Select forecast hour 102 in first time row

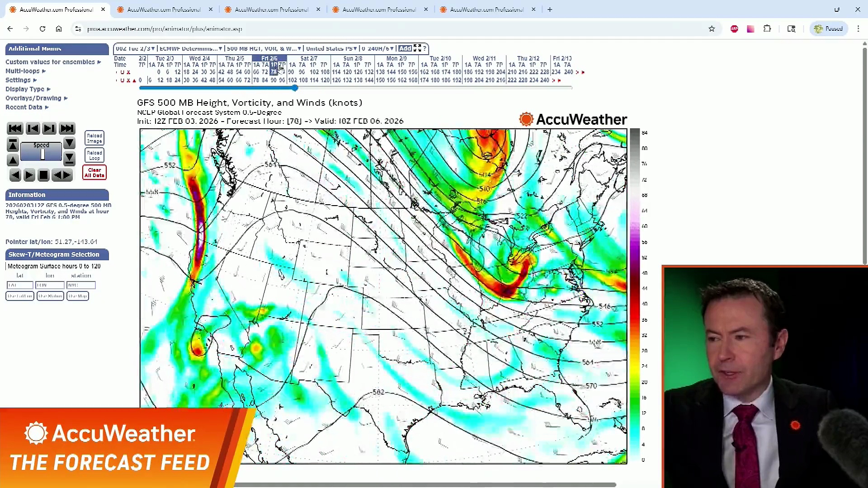tap(314, 72)
